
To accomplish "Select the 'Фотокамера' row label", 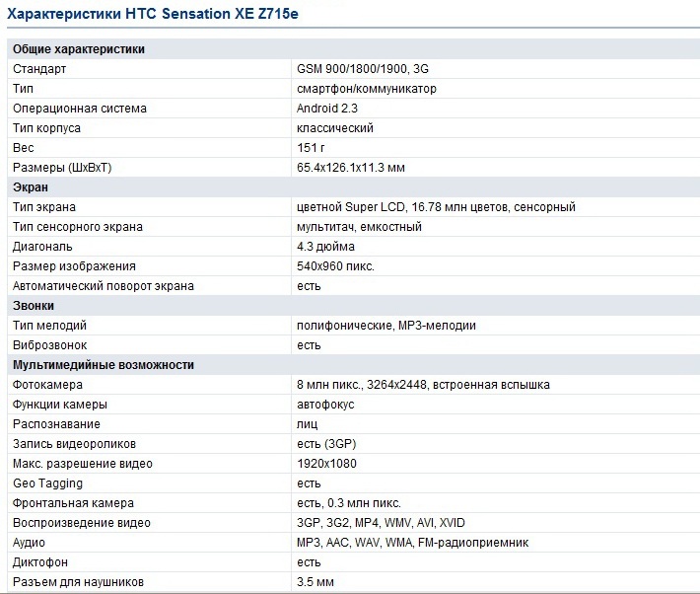I will (47, 385).
